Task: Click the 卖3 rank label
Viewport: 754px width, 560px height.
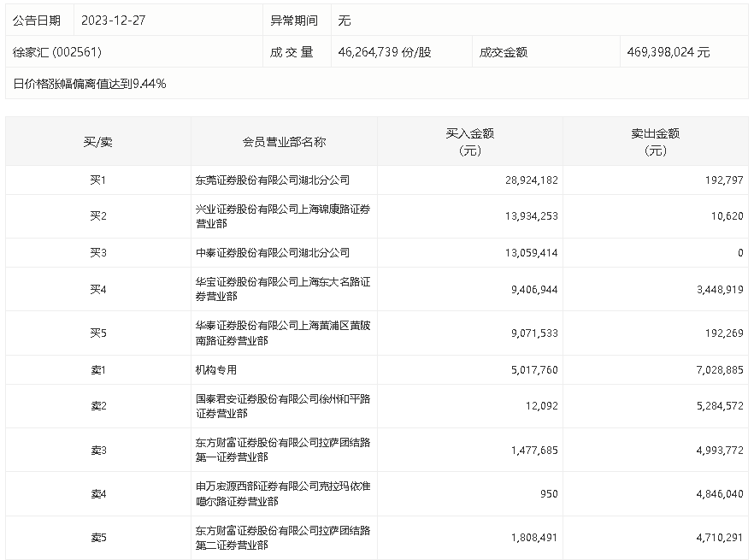Action: (98, 450)
